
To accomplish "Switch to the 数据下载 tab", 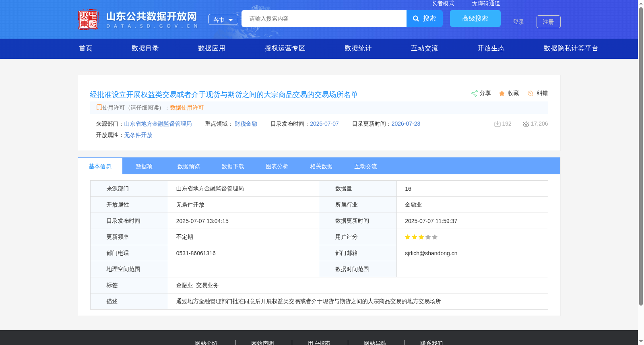I will (x=233, y=166).
